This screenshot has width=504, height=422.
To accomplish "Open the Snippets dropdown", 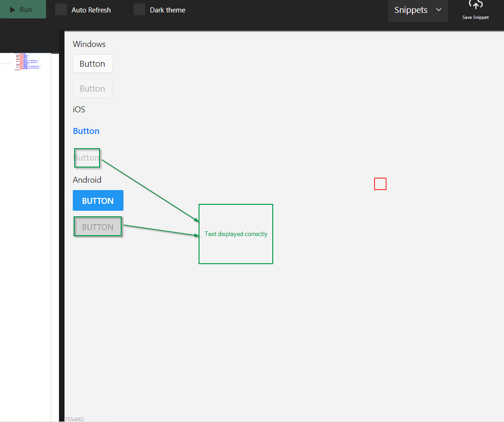I will [x=415, y=10].
